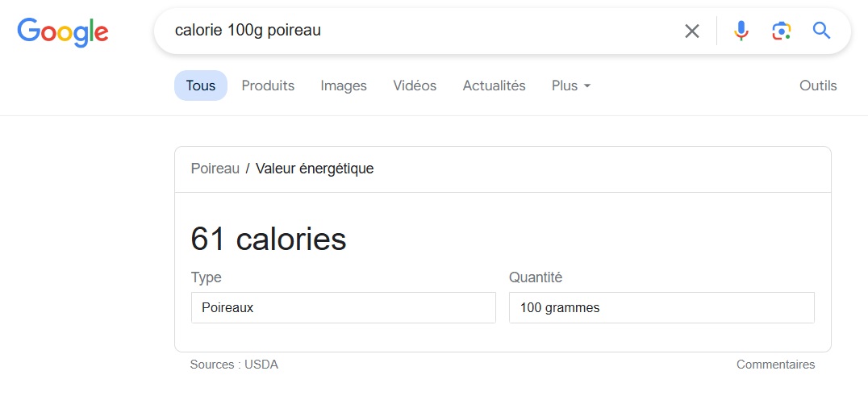Start a voice search with the microphone icon
The width and height of the screenshot is (868, 396).
[x=741, y=31]
